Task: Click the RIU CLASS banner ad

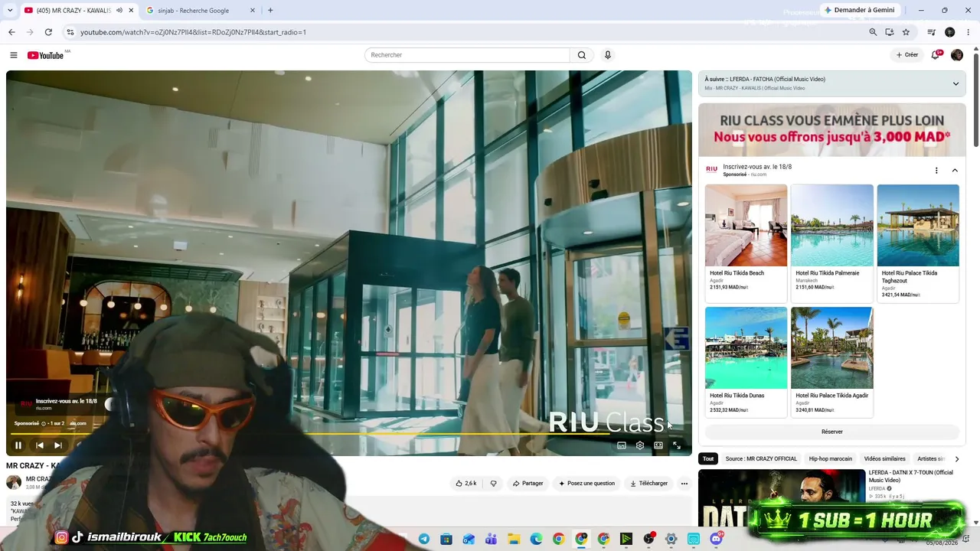Action: click(832, 129)
